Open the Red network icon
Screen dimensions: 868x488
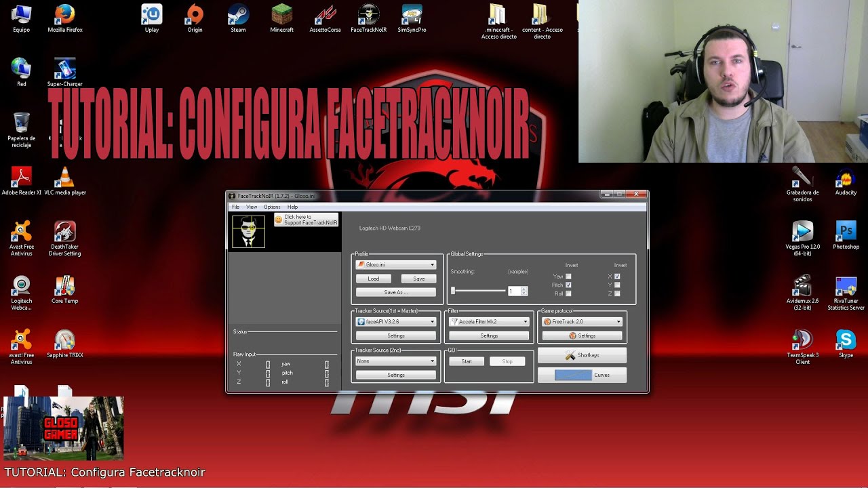[21, 73]
